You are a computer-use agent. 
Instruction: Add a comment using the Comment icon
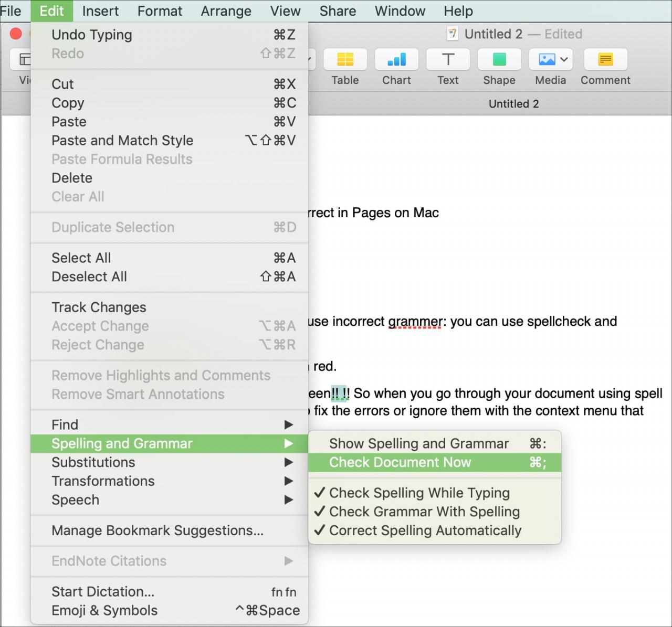coord(605,59)
